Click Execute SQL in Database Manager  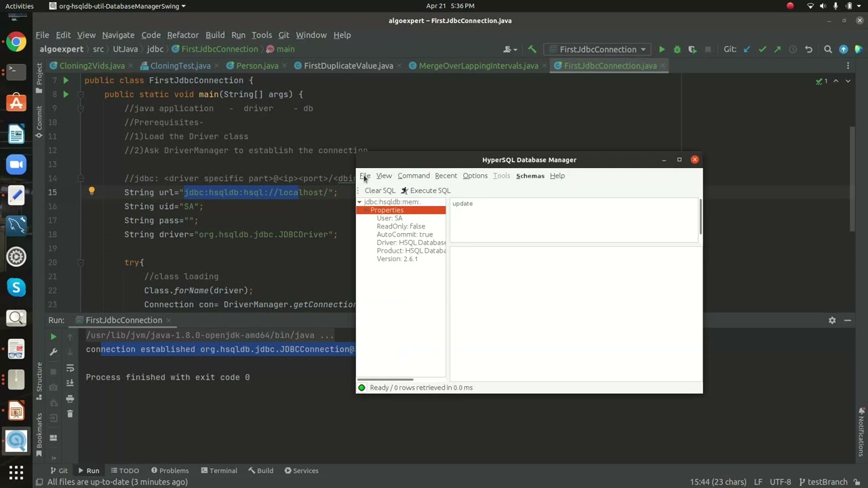tap(425, 190)
